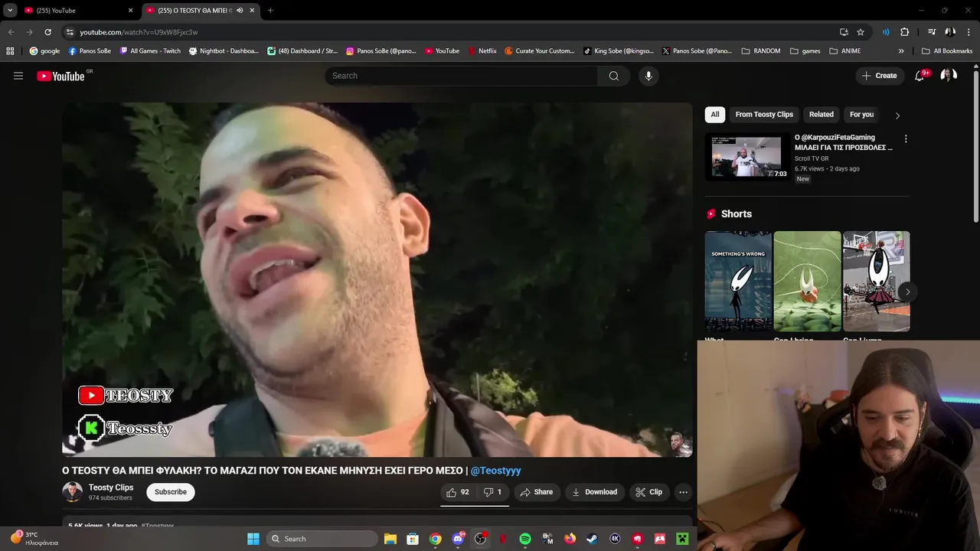This screenshot has width=980, height=551.
Task: Click the Windows taskbar Search box
Action: (322, 539)
